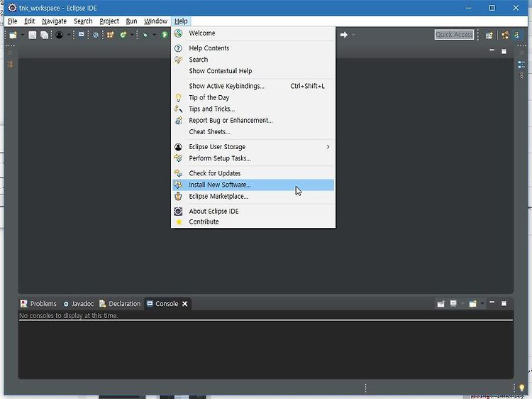This screenshot has width=532, height=399.
Task: Close the open Help menu via Help
Action: (181, 21)
